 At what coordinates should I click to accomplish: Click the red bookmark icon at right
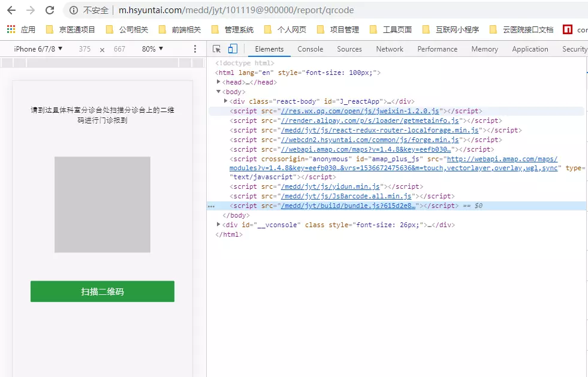[x=568, y=29]
